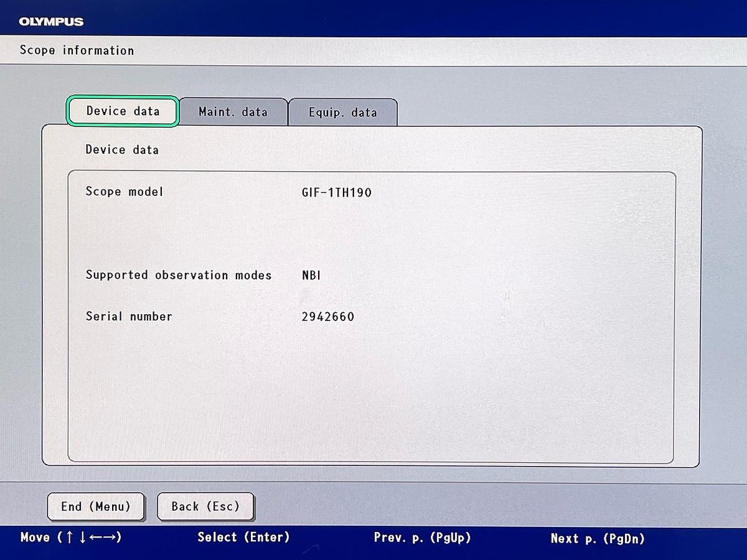Switch to the Maint. data tab
The width and height of the screenshot is (747, 560).
coord(233,112)
